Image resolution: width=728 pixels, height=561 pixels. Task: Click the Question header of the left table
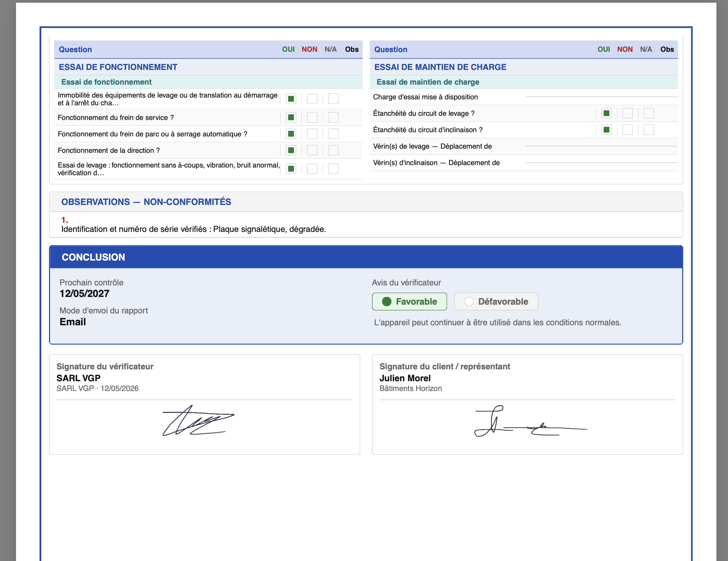(x=75, y=49)
